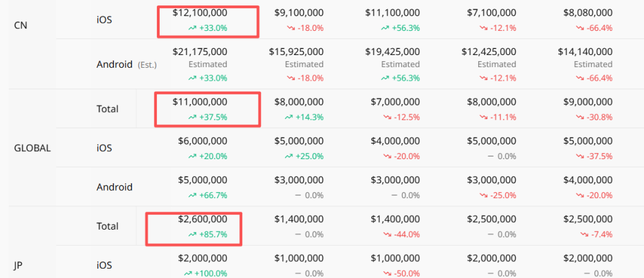Click the downward trend icon beside -37.5% in GLOBAL iOS

580,156
